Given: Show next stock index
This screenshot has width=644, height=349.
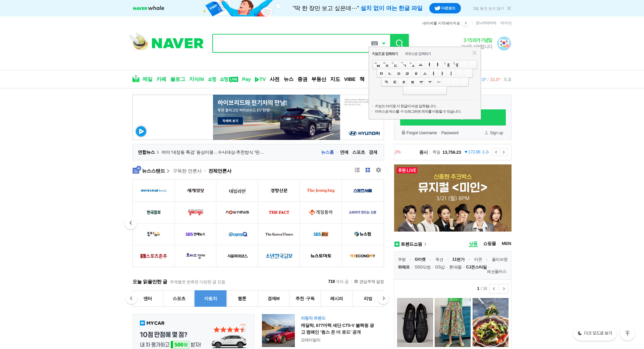Looking at the screenshot, I should pos(504,152).
